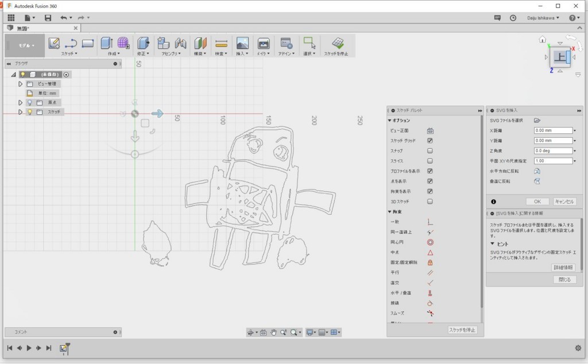Click the Selection tool icon in 選択
Viewport: 588px width, 364px height.
pos(310,42)
